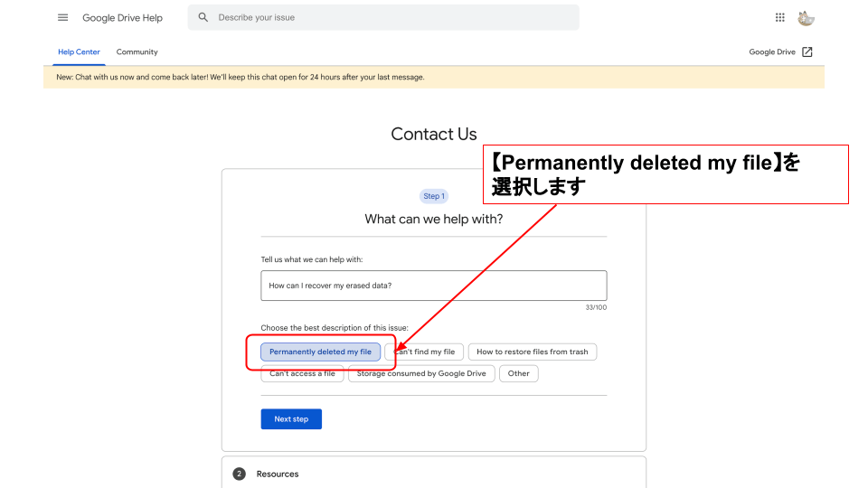Open the Community tab
868x488 pixels.
(137, 52)
